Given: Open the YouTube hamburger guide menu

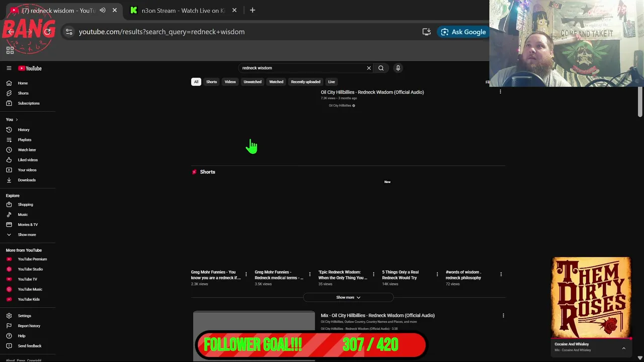Looking at the screenshot, I should (9, 68).
